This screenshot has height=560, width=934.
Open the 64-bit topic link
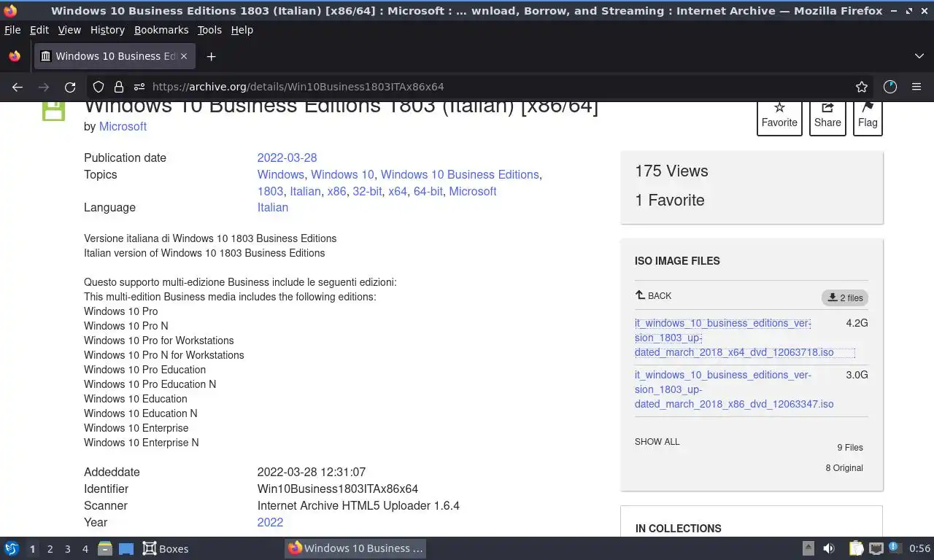pos(428,191)
